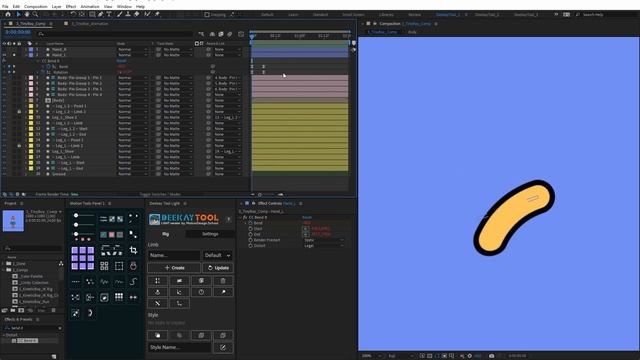This screenshot has width=640, height=360.
Task: Toggle the Distort property stopwatch in Effect Controls
Action: tap(250, 246)
